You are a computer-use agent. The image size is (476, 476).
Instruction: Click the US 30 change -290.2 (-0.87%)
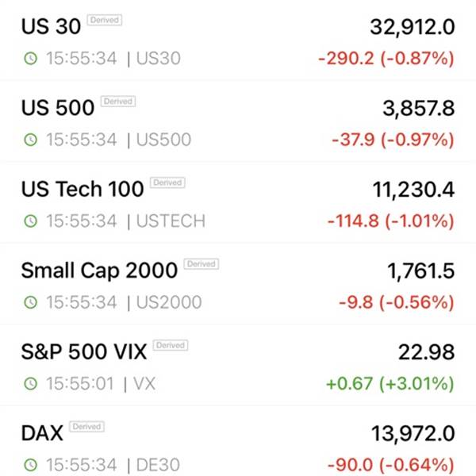(x=386, y=58)
